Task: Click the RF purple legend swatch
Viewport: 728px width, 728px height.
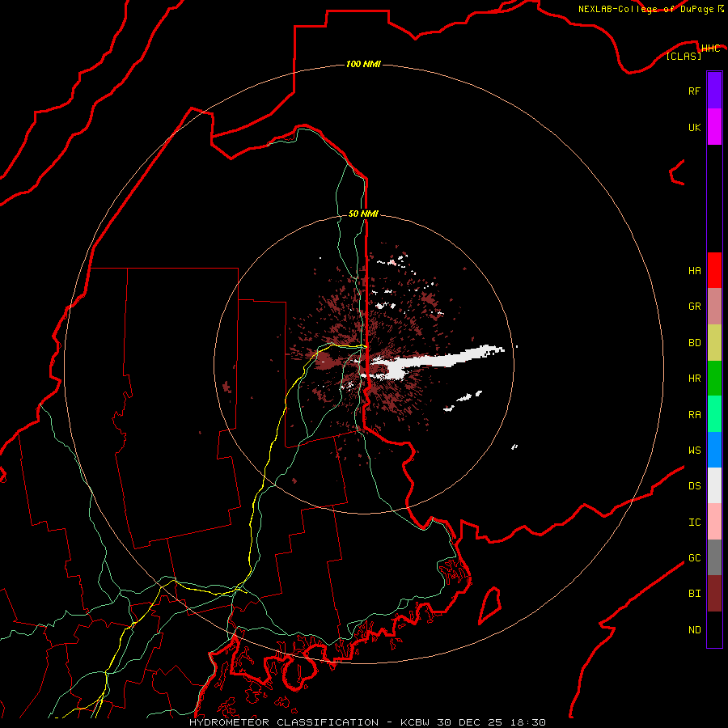Action: 714,91
